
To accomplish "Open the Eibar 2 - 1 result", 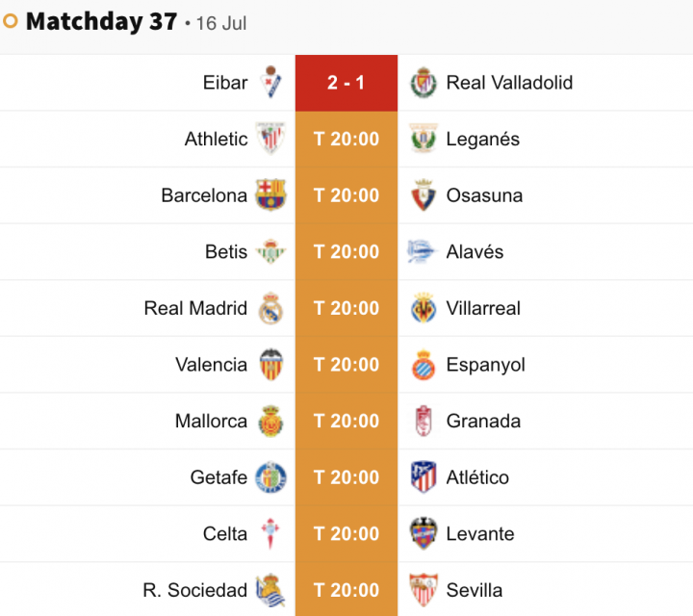I will click(x=346, y=83).
